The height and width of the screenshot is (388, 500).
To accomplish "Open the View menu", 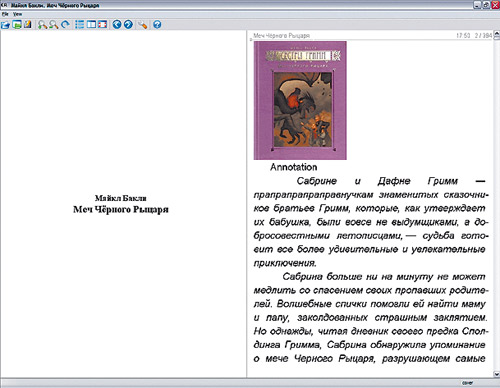I will tap(17, 14).
